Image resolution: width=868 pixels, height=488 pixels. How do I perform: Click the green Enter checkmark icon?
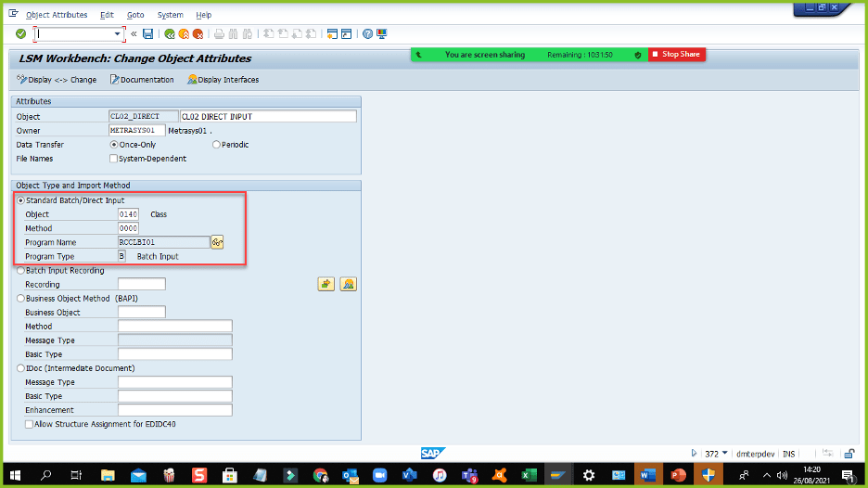point(20,34)
